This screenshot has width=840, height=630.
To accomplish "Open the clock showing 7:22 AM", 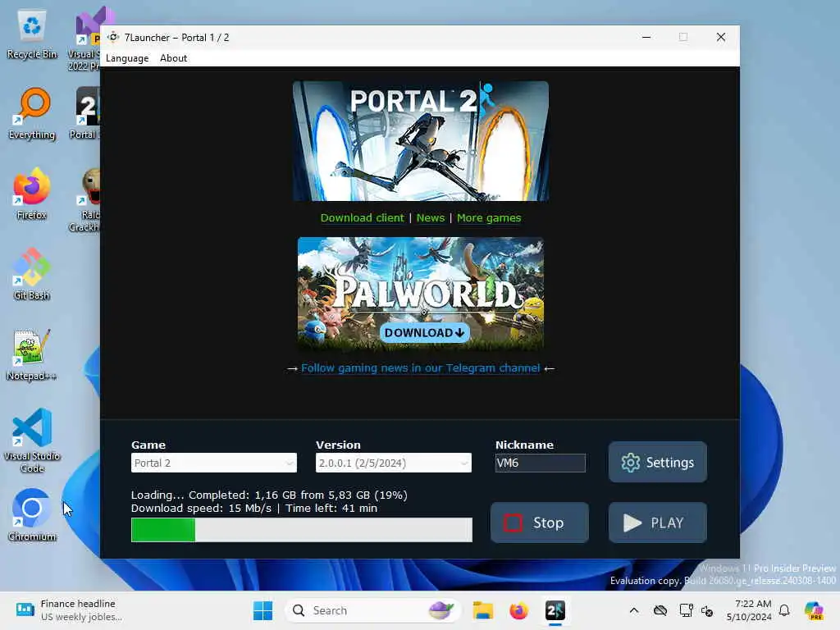I will pyautogui.click(x=748, y=610).
